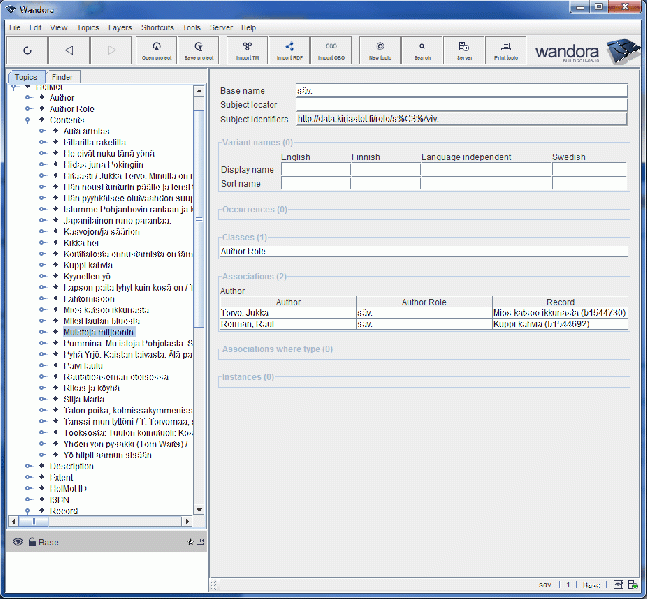Image resolution: width=647 pixels, height=599 pixels.
Task: Switch to the Finder tab
Action: coord(61,76)
